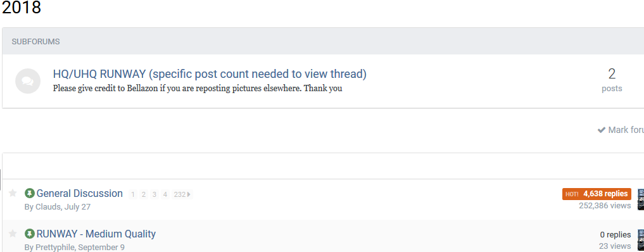Image resolution: width=644 pixels, height=252 pixels.
Task: Open the RUNWAY - Medium Quality topic
Action: click(96, 234)
